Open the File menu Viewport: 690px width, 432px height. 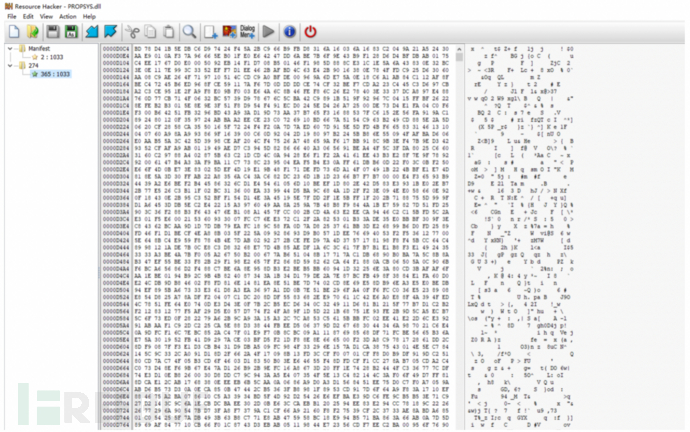(x=12, y=17)
